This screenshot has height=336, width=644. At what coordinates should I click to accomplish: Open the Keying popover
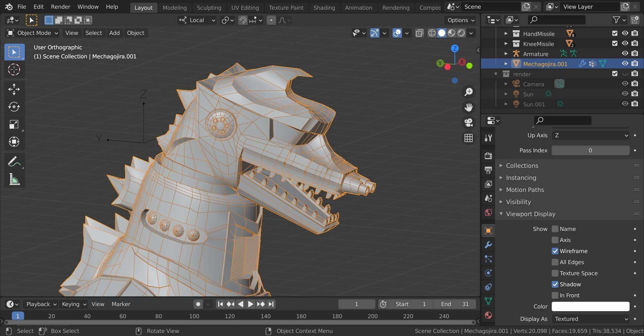(74, 304)
